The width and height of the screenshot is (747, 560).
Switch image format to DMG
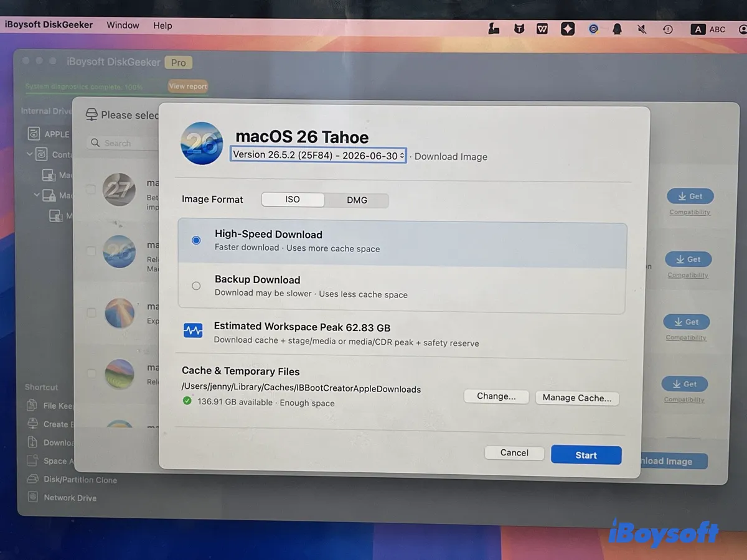point(357,200)
